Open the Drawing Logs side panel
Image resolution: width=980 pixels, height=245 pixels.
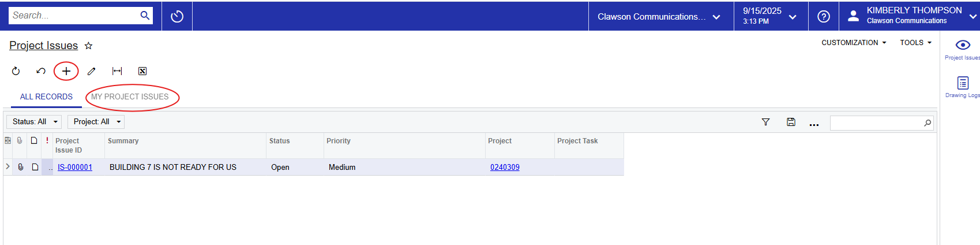coord(963,87)
